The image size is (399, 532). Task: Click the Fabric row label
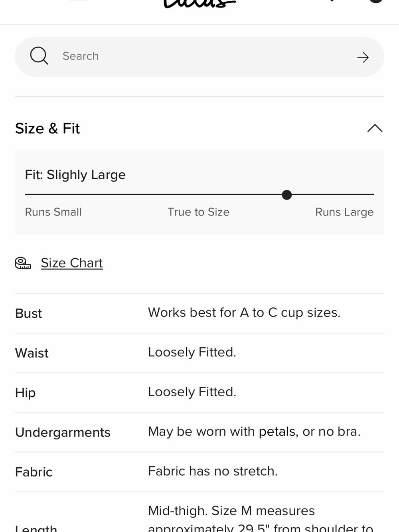tap(34, 472)
